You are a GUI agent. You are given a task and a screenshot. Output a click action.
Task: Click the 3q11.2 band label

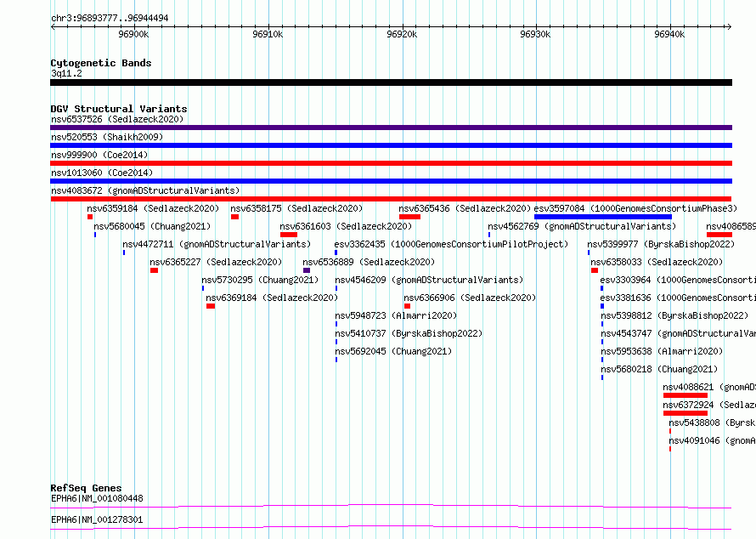tap(66, 73)
